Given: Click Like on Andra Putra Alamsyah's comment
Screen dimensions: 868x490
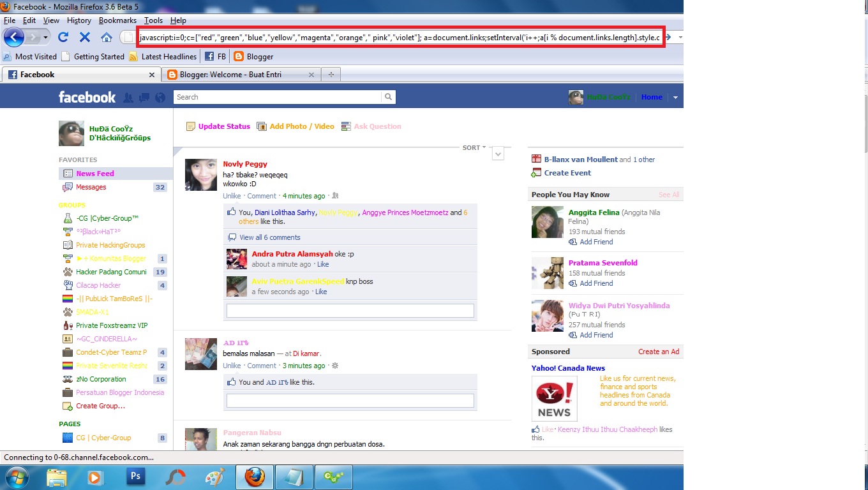Looking at the screenshot, I should pyautogui.click(x=323, y=264).
